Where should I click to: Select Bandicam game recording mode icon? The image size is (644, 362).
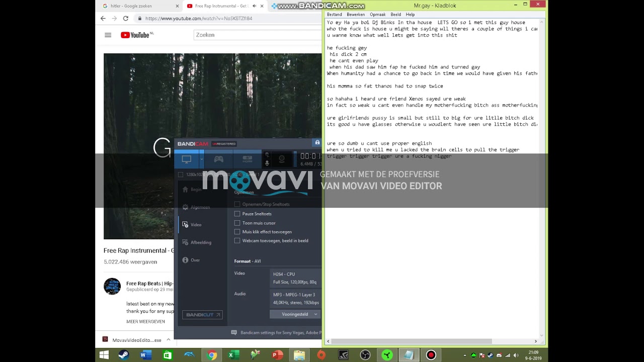218,159
